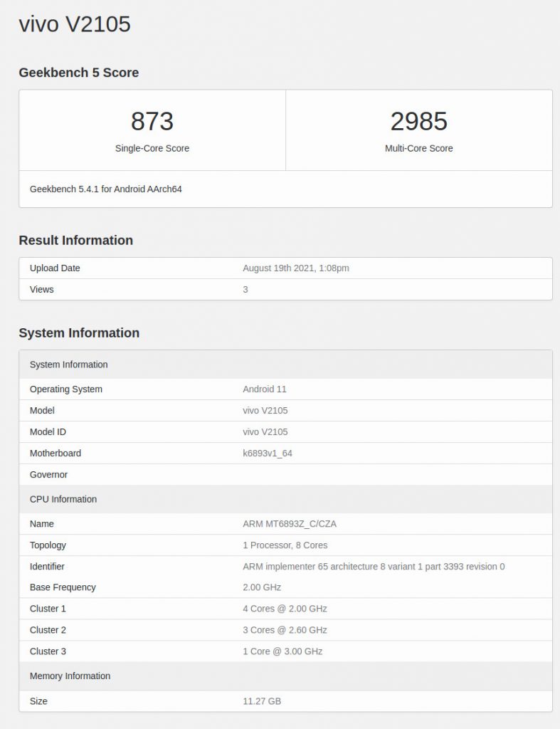Select the August 19th 2021, 1:08pm value
Screen dimensions: 560x729
pos(295,268)
